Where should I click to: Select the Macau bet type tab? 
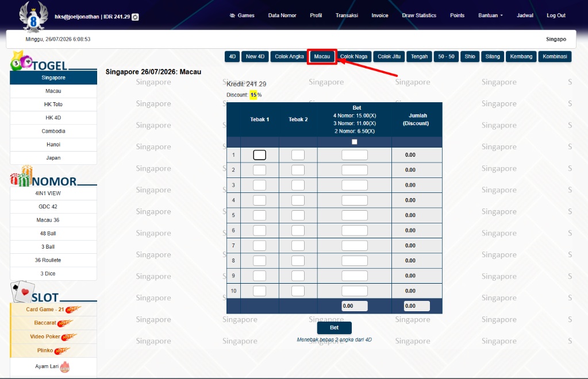(x=322, y=56)
